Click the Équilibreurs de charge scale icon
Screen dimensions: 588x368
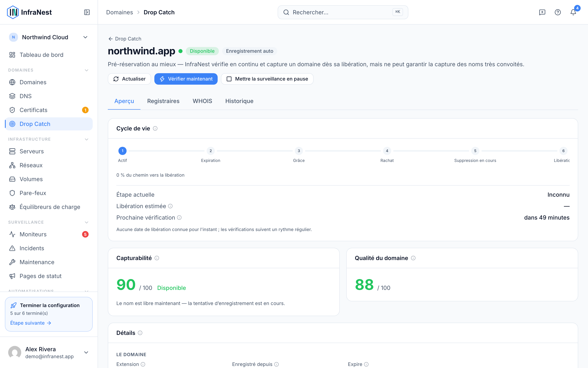point(12,207)
